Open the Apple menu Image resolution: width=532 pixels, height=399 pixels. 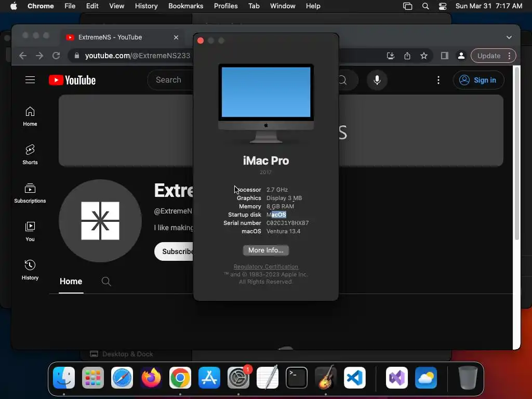(13, 6)
